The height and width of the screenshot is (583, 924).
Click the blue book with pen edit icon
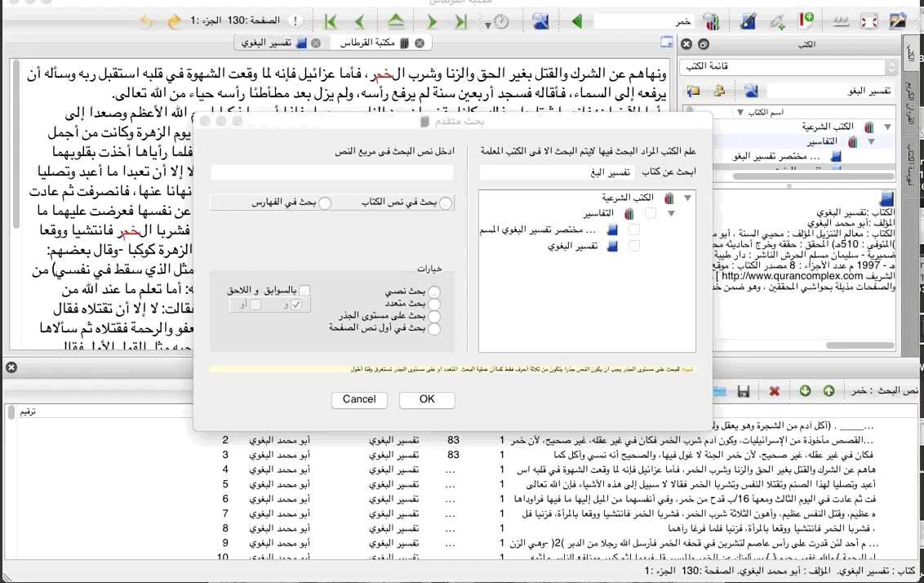[x=748, y=21]
